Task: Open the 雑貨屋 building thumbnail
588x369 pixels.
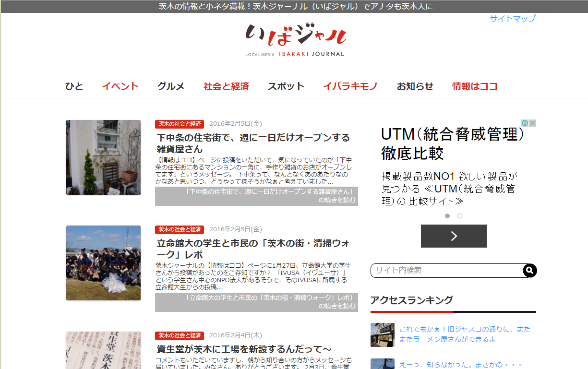Action: tap(103, 157)
